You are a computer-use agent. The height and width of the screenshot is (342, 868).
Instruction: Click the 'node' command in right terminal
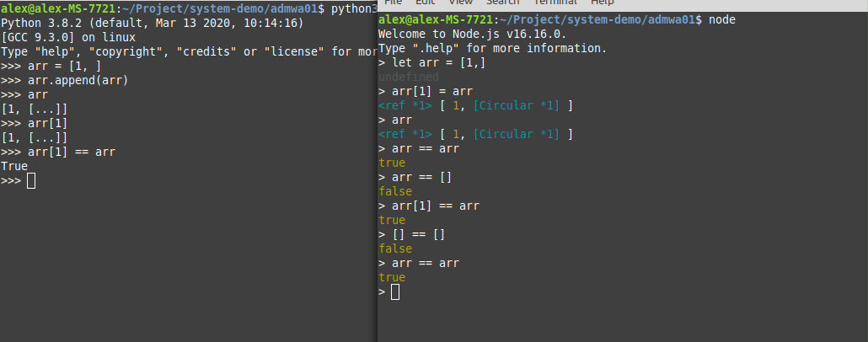[x=722, y=20]
